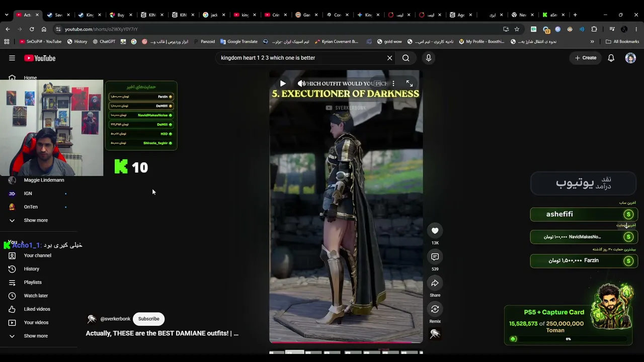Viewport: 644px width, 362px height.
Task: Subscribe to @sverkerbonk
Action: coord(149,319)
